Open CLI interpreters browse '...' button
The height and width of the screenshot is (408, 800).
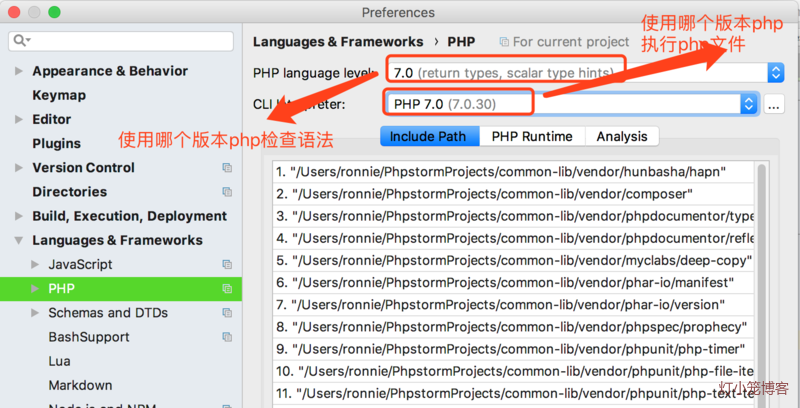pyautogui.click(x=773, y=105)
